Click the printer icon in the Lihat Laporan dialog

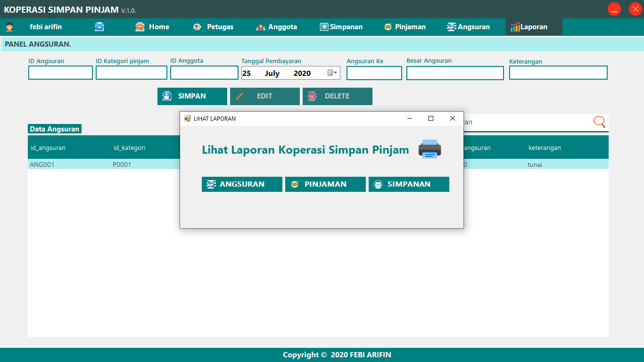(429, 149)
